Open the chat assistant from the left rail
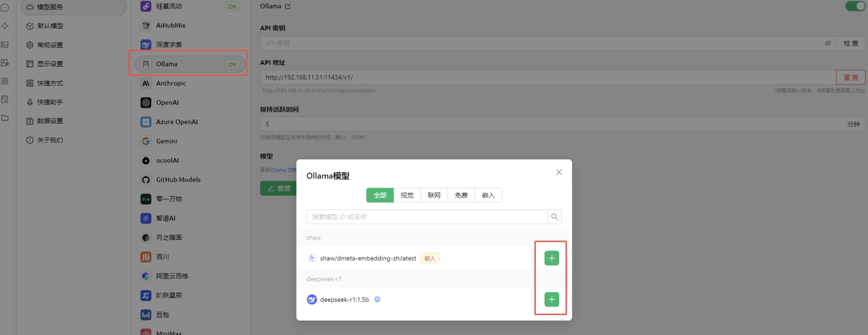This screenshot has width=868, height=335. click(5, 8)
